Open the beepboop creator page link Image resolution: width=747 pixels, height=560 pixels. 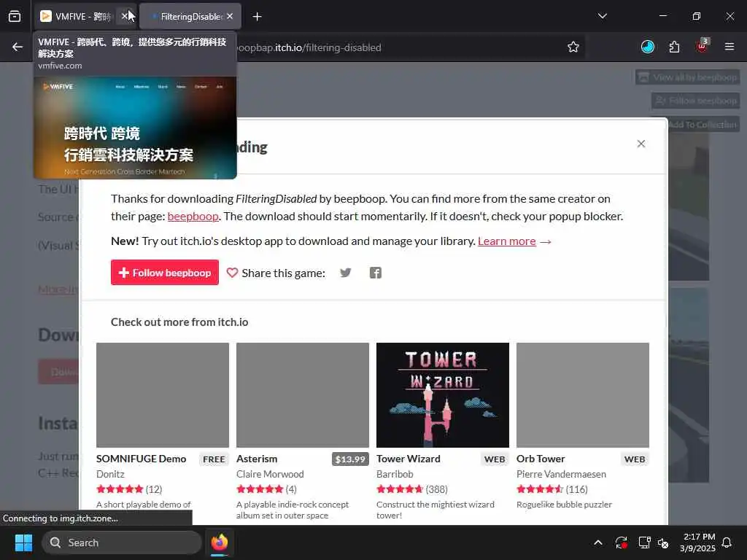pyautogui.click(x=193, y=217)
